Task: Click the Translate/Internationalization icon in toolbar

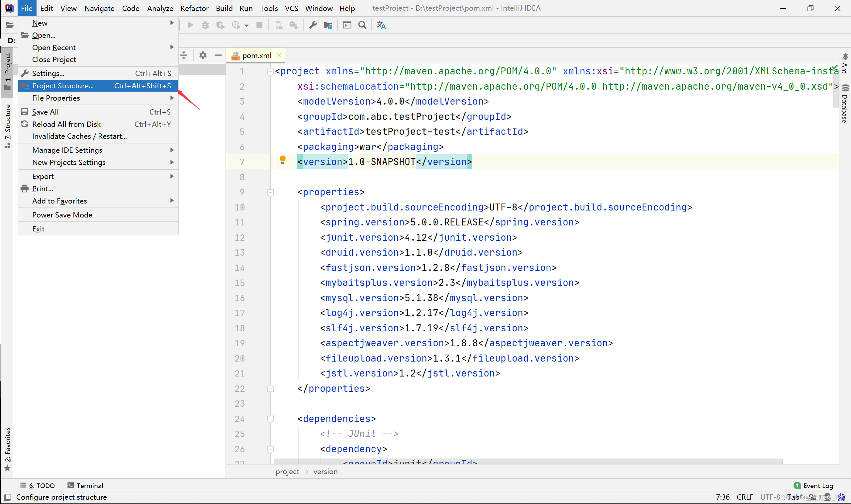Action: 382,25
